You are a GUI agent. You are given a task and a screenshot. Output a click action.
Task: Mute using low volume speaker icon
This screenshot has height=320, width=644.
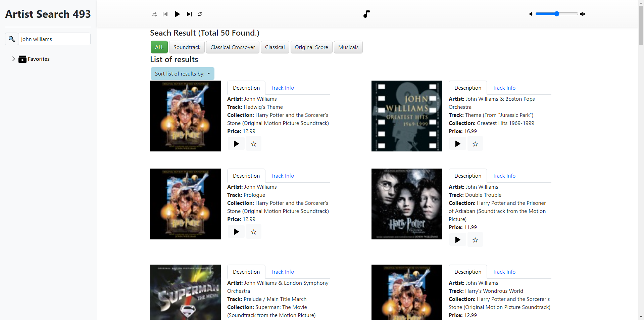click(531, 14)
